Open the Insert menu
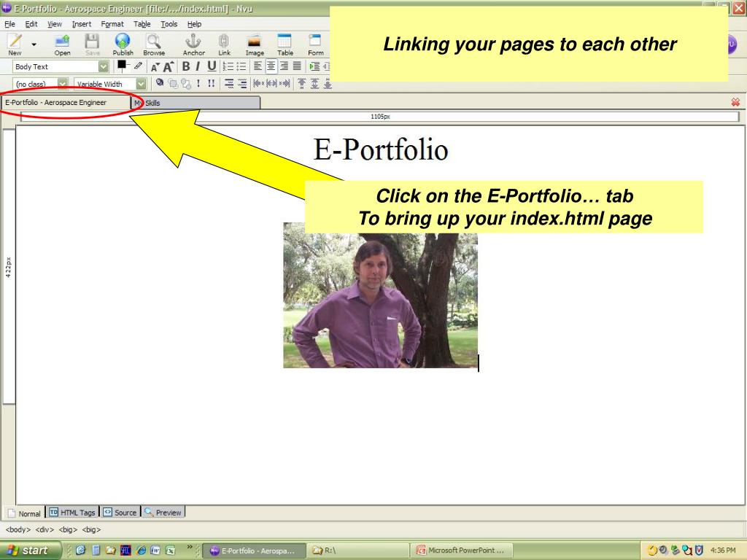The height and width of the screenshot is (560, 747). click(82, 24)
